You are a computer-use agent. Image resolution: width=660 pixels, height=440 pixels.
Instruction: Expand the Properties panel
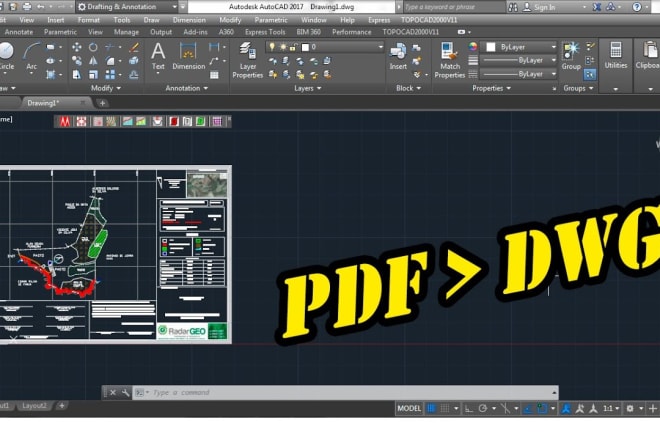pos(491,88)
